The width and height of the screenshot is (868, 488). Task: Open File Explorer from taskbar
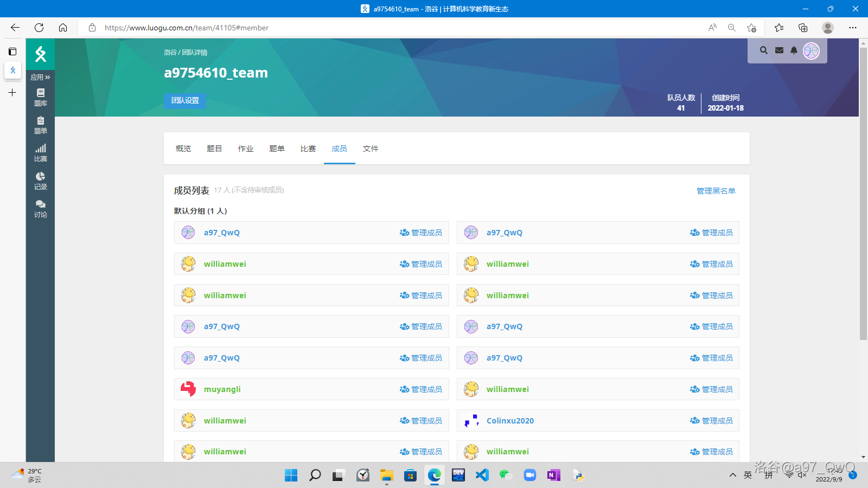pyautogui.click(x=387, y=476)
